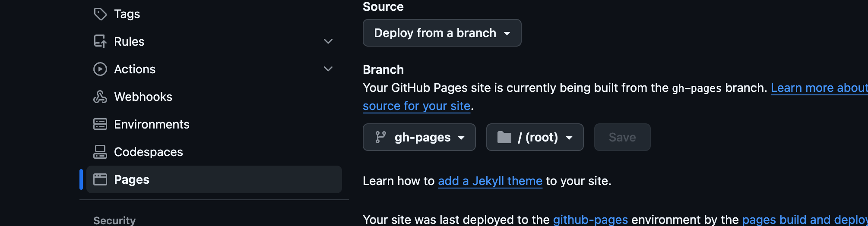Go to Codespaces settings
The width and height of the screenshot is (868, 226).
(x=214, y=152)
